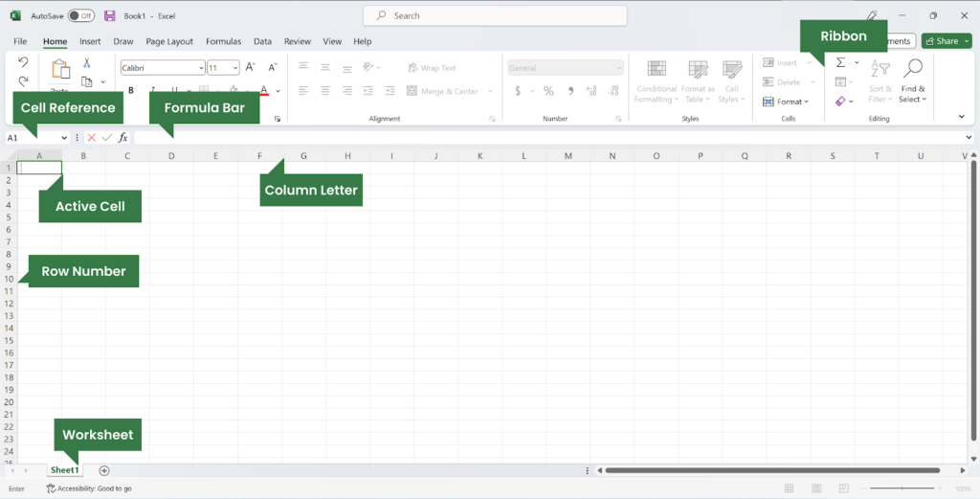The width and height of the screenshot is (980, 499).
Task: Open the Format cells button
Action: [786, 102]
